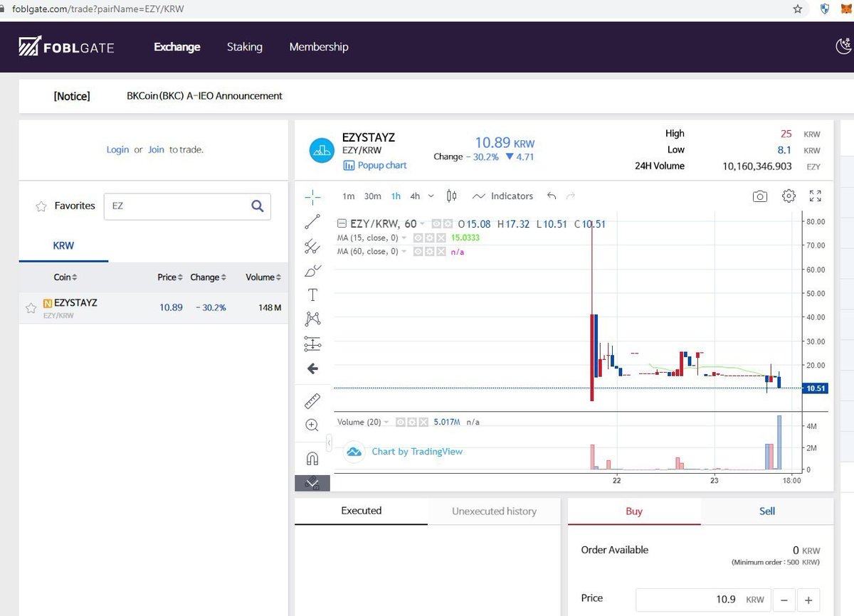
Task: Select the long position prediction tool
Action: pyautogui.click(x=312, y=344)
